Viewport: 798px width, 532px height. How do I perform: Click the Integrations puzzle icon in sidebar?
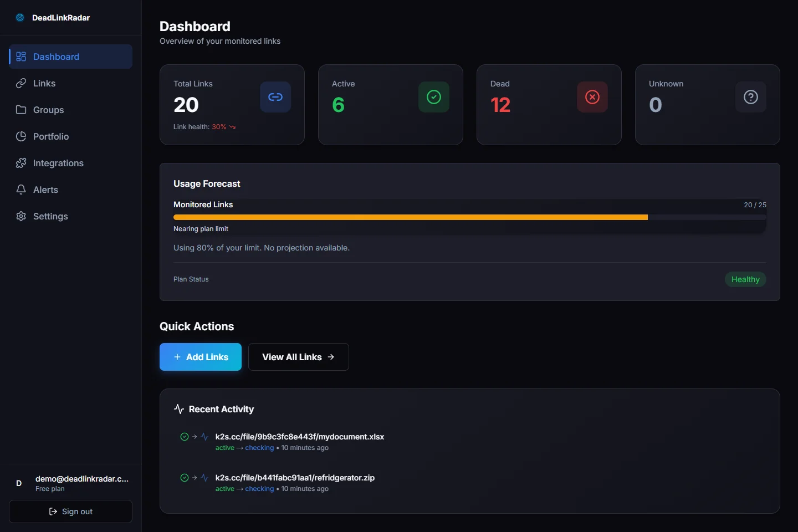pyautogui.click(x=21, y=163)
